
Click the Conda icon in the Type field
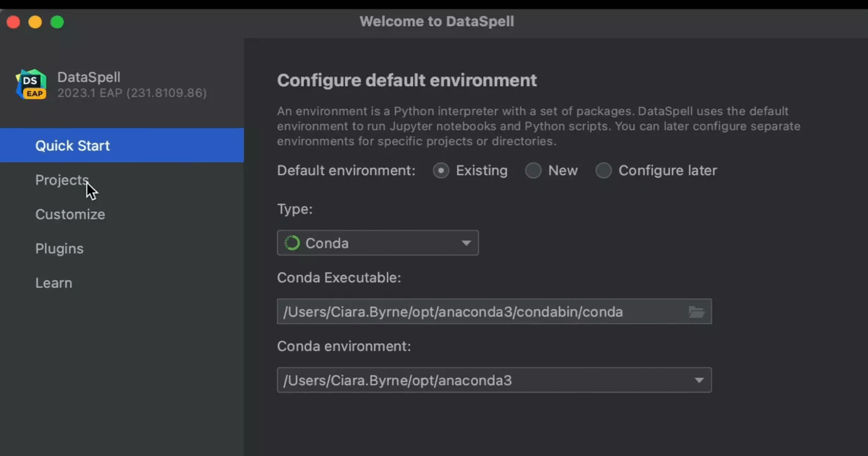pos(291,242)
